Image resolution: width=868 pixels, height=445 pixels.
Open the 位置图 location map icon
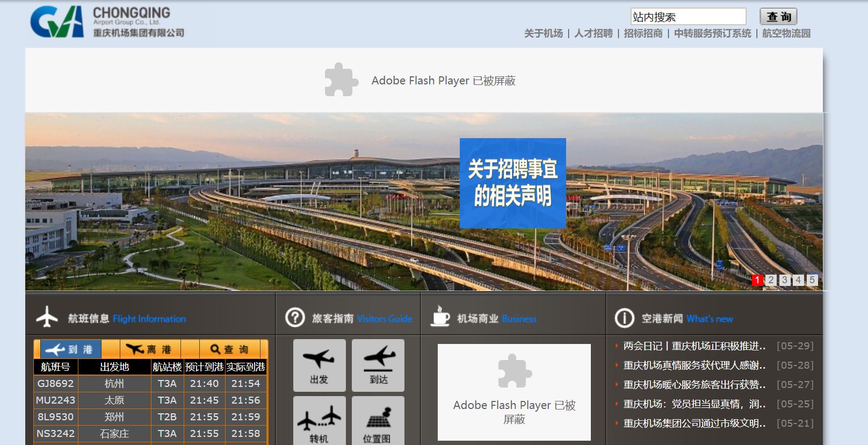[x=378, y=421]
